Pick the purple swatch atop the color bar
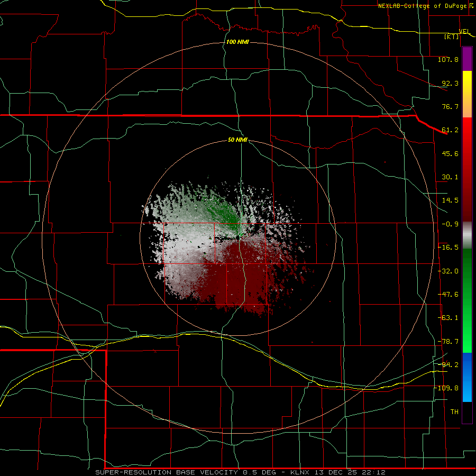The width and height of the screenshot is (476, 476). click(467, 59)
